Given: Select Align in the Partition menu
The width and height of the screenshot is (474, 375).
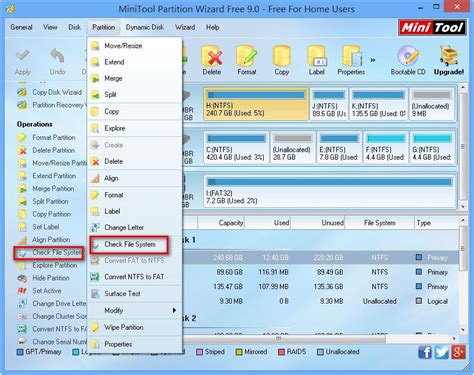Looking at the screenshot, I should pyautogui.click(x=135, y=178).
